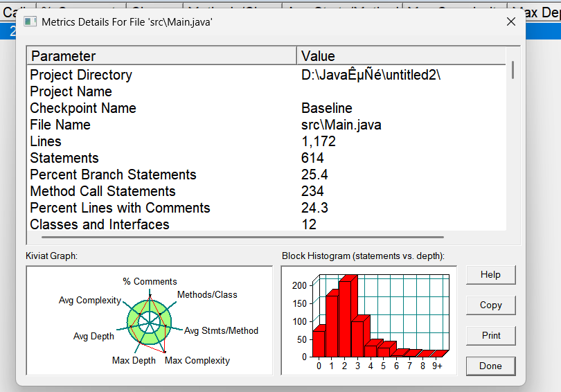Click the Help button
This screenshot has width=561, height=392.
(x=490, y=275)
